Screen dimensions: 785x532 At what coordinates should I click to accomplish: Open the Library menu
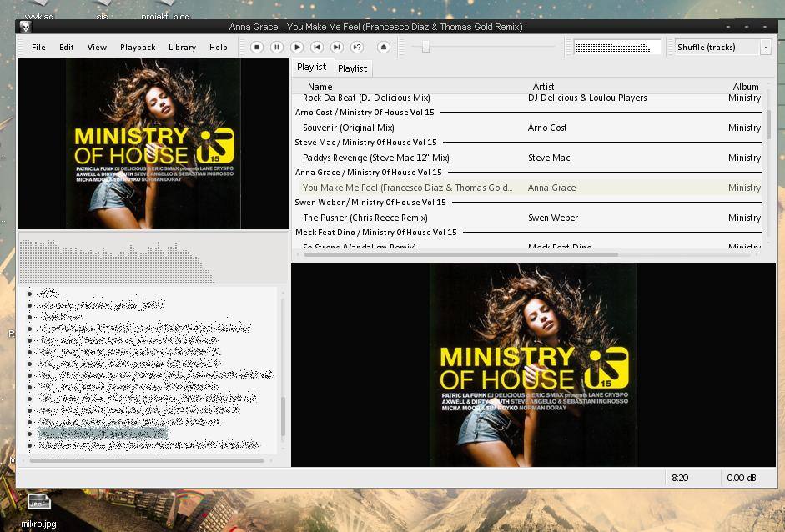[182, 48]
